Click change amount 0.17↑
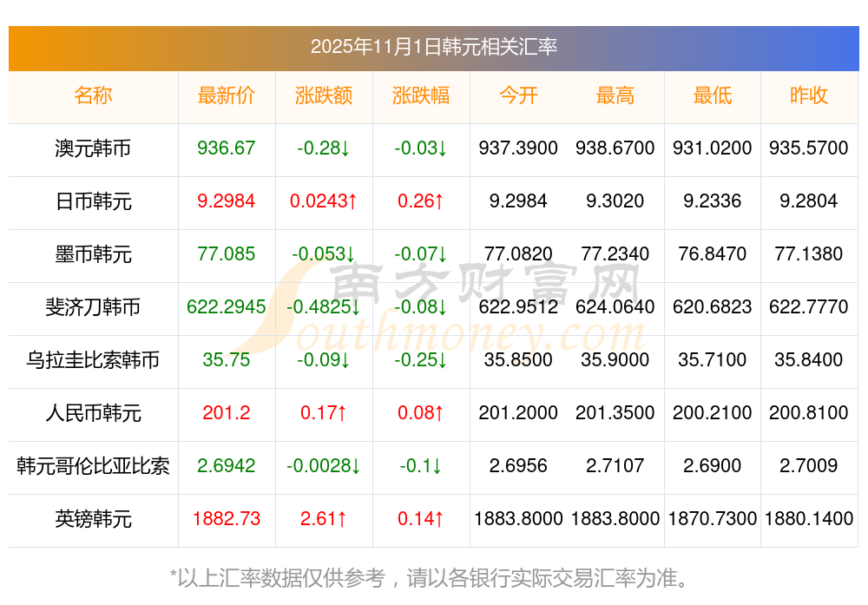868x605 pixels. click(323, 413)
